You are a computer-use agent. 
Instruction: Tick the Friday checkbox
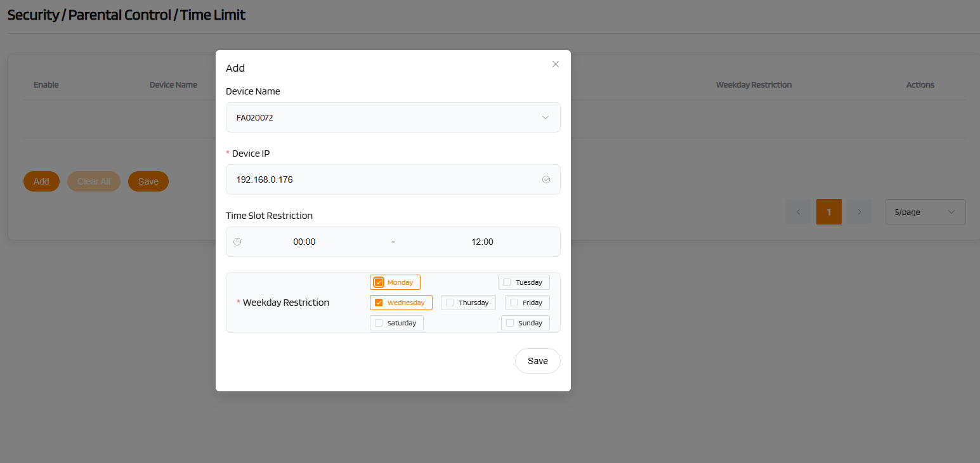coord(514,303)
